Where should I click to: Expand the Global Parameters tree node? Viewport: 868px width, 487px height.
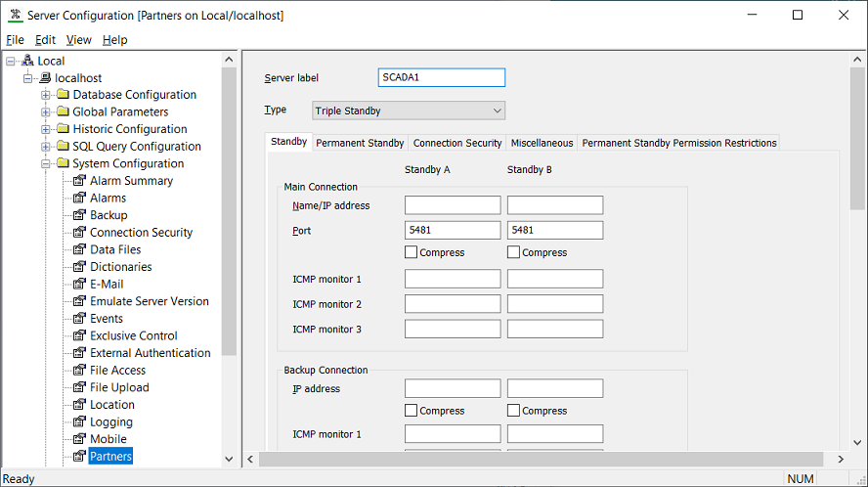click(x=46, y=112)
